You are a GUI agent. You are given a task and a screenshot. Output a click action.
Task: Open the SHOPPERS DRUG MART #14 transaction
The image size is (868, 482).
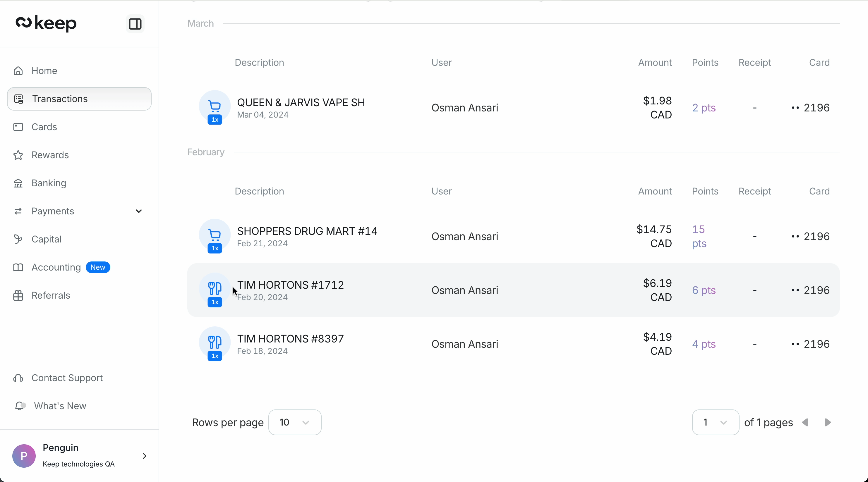pyautogui.click(x=514, y=236)
